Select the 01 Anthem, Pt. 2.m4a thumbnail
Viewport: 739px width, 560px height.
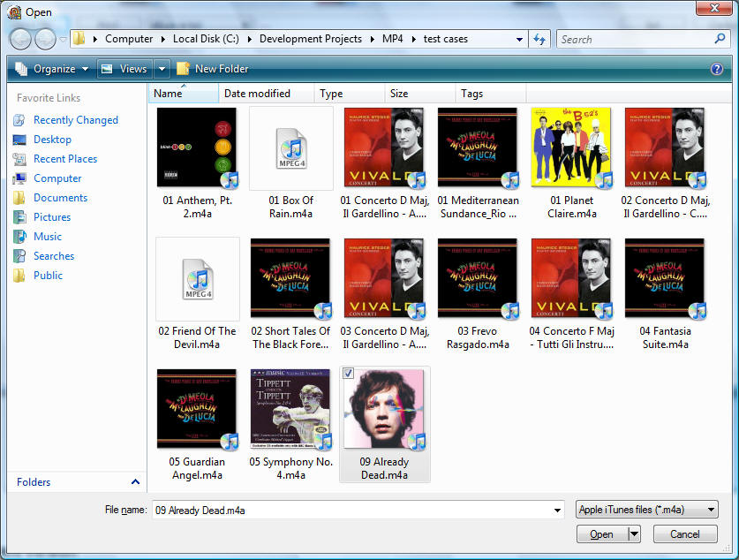point(197,148)
